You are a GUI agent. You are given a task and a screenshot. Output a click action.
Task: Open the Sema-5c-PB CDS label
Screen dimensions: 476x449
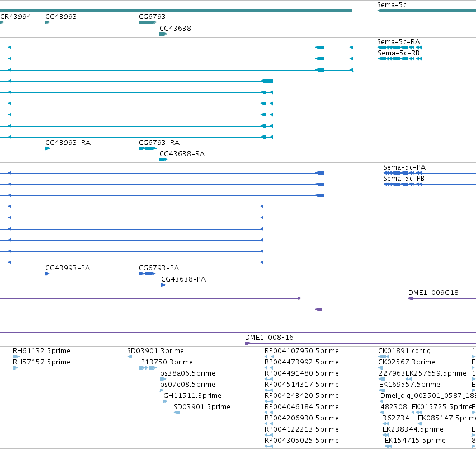tap(404, 179)
